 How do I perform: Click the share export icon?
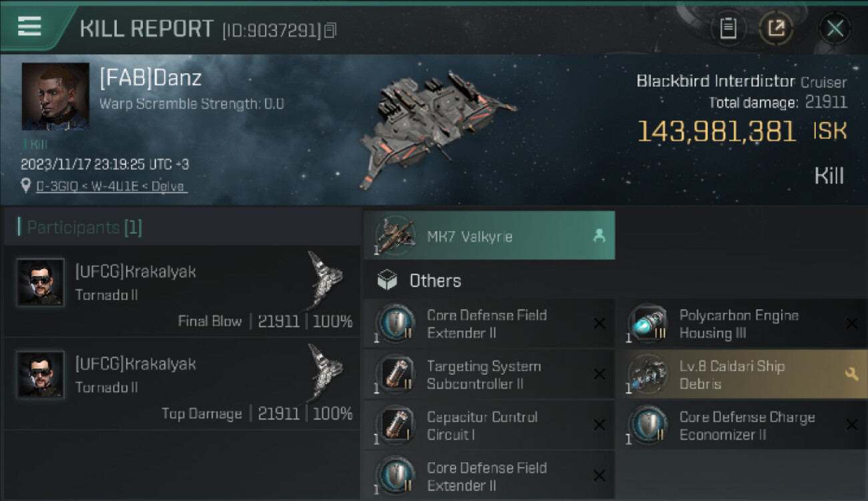point(776,28)
